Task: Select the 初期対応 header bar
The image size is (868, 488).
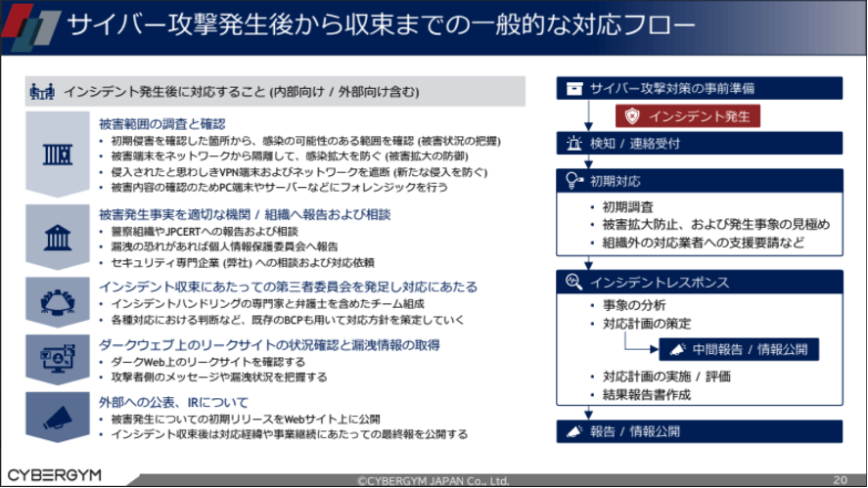Action: pos(699,181)
